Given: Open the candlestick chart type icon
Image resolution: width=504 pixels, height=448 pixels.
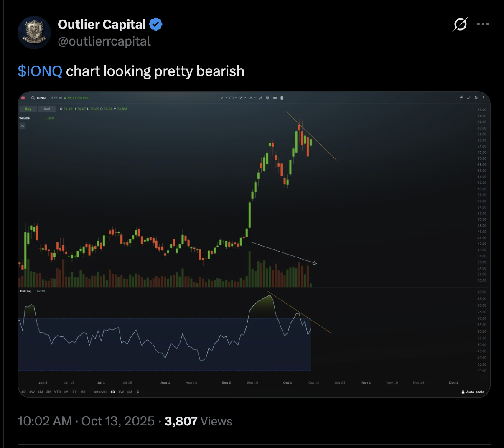Looking at the screenshot, I should pos(476,98).
